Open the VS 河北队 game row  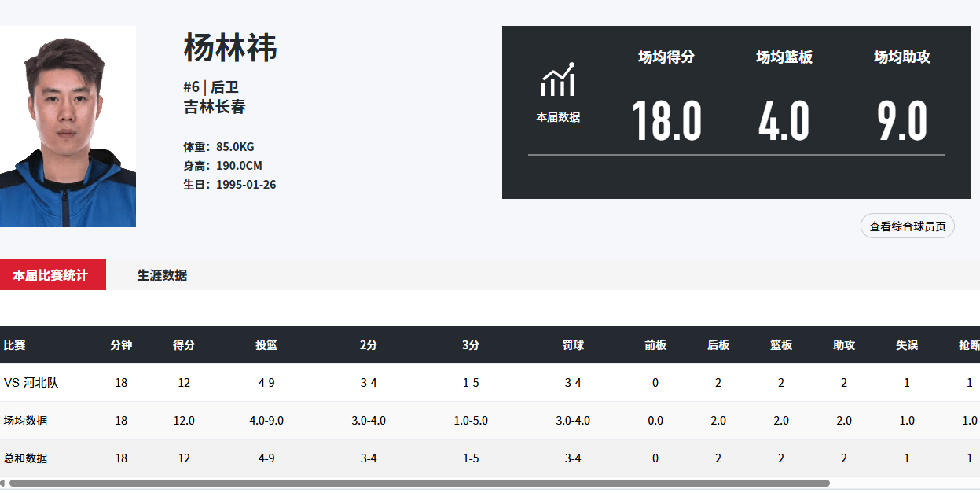[x=31, y=383]
